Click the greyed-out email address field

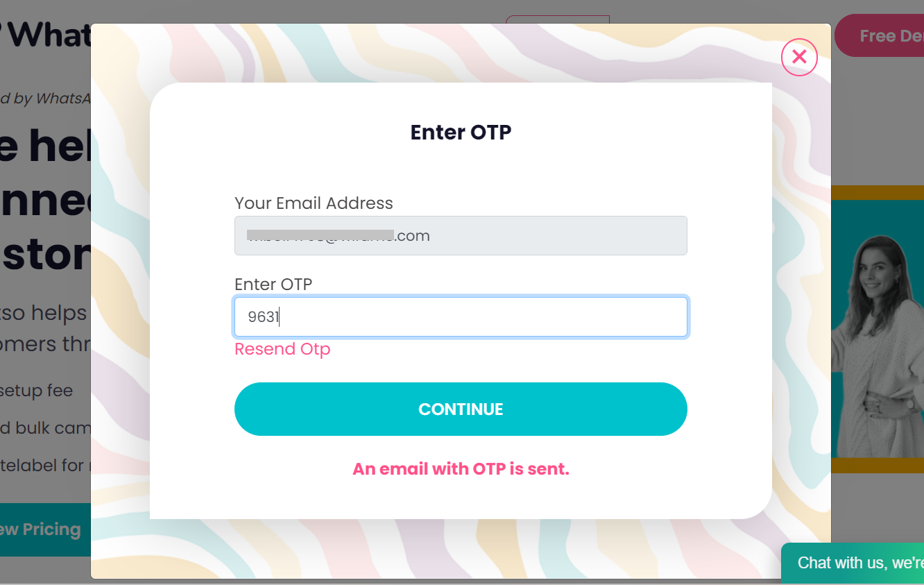tap(461, 236)
